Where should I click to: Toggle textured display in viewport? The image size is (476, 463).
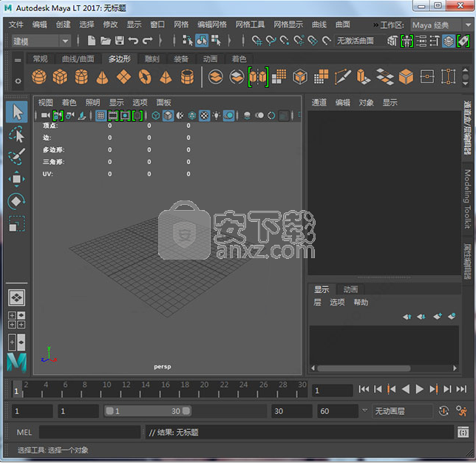[205, 115]
